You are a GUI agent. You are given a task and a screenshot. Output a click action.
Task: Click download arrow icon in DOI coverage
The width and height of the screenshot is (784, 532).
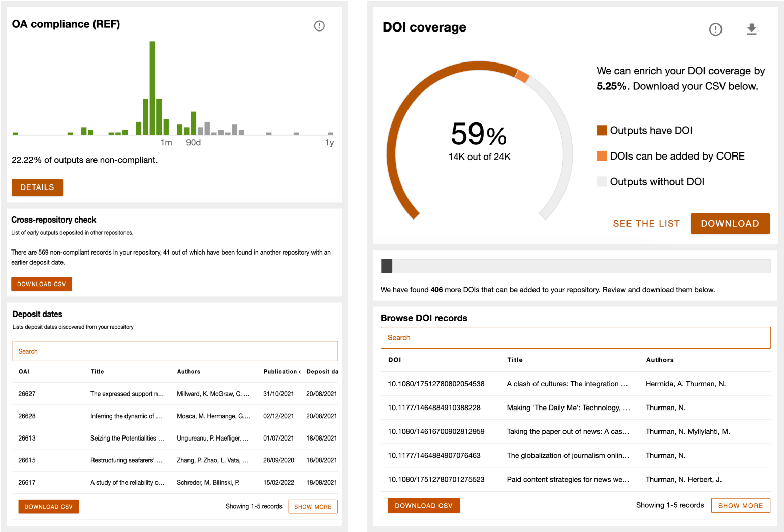point(751,29)
